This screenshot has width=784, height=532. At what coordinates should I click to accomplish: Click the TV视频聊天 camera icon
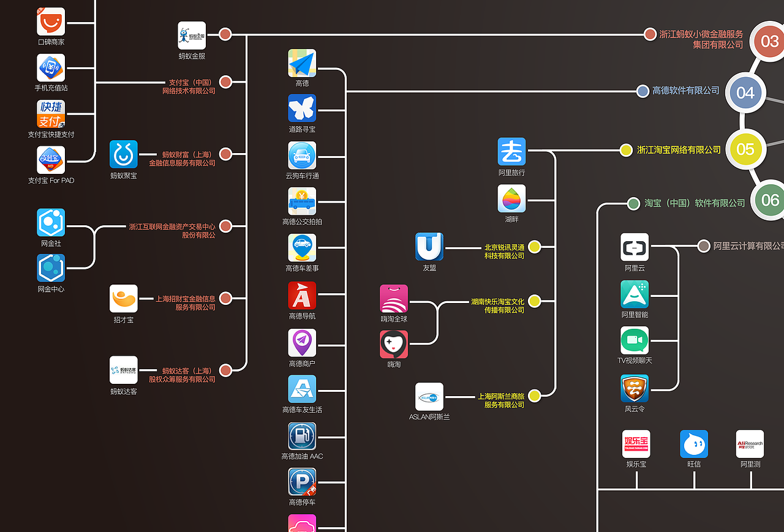(x=635, y=340)
